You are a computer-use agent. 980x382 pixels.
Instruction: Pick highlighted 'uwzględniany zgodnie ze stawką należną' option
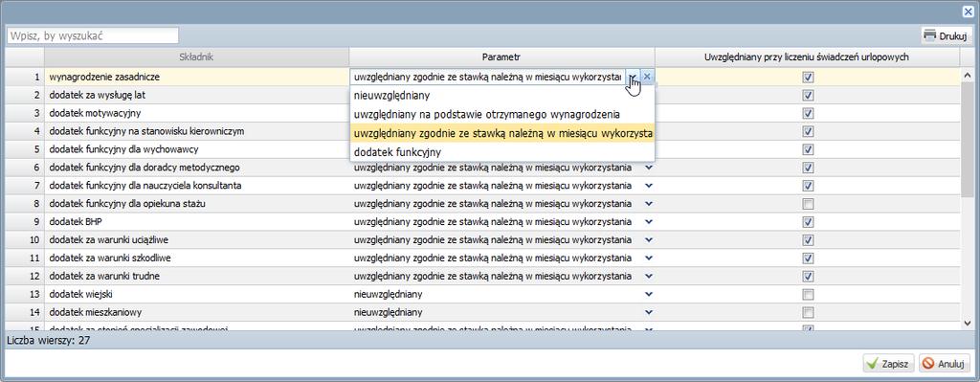(x=502, y=133)
